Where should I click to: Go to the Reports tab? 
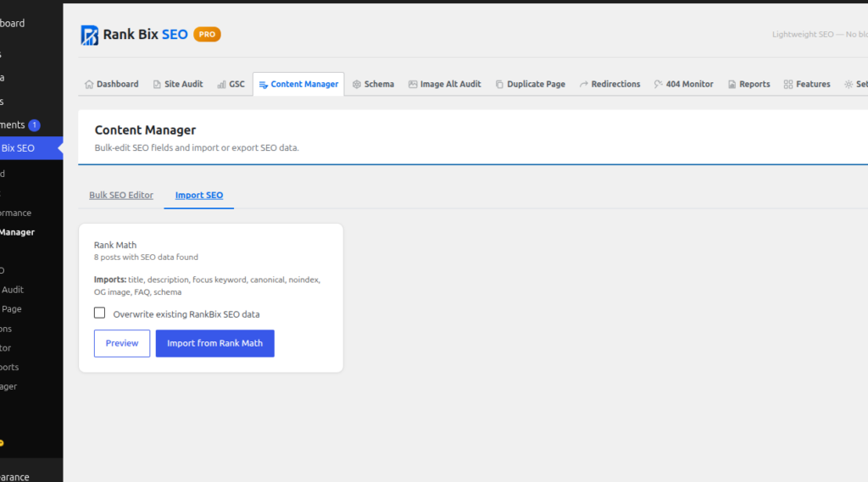click(748, 84)
